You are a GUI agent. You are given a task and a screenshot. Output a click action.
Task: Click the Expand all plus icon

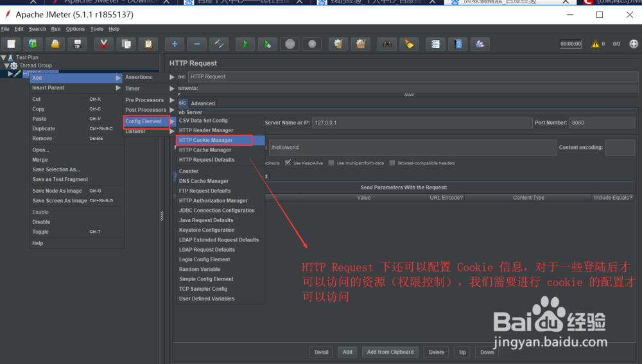click(x=175, y=44)
